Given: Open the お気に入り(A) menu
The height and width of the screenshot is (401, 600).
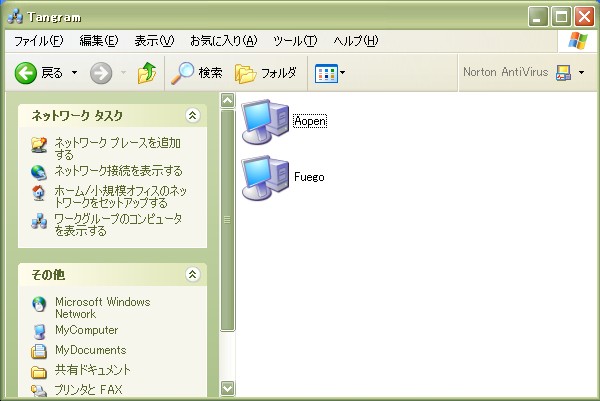Looking at the screenshot, I should [x=224, y=41].
